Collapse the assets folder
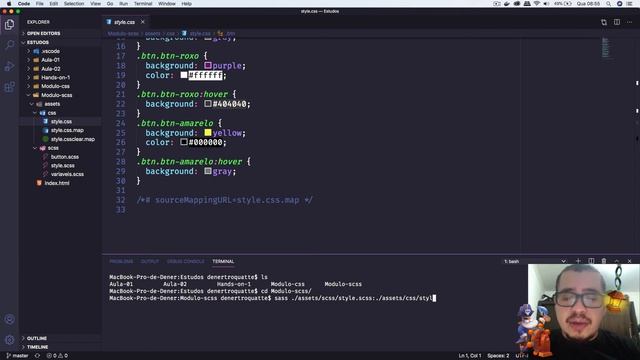Screen dimensions: 640x360 pos(52,104)
